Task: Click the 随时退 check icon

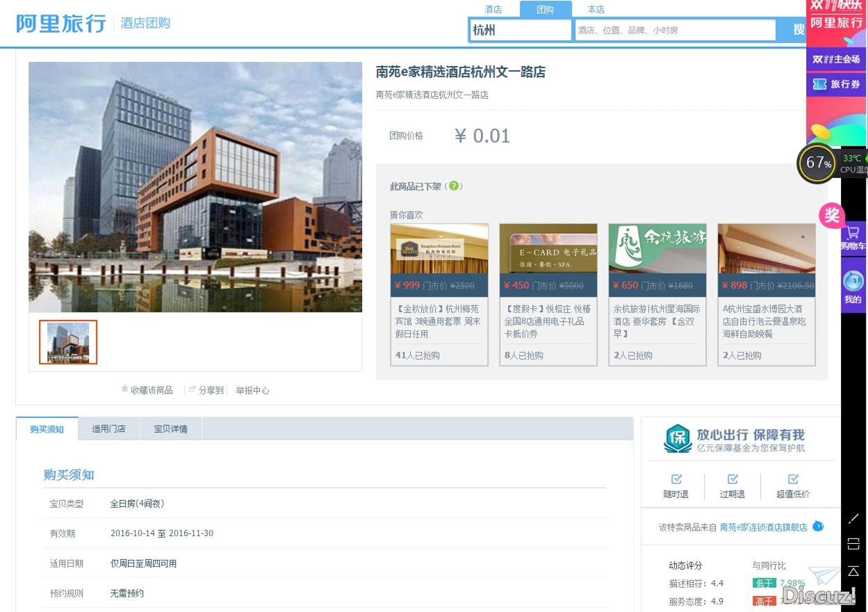Action: pyautogui.click(x=676, y=479)
